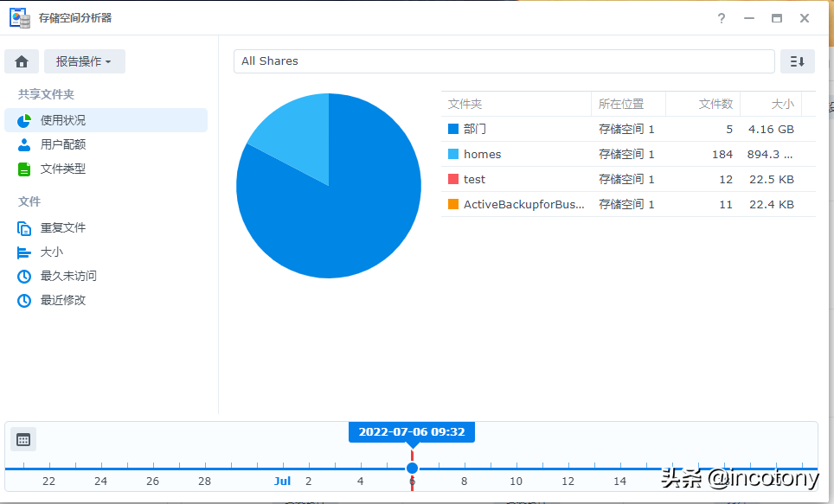Minimize the Storage Analyzer window
This screenshot has width=834, height=504.
(x=749, y=19)
